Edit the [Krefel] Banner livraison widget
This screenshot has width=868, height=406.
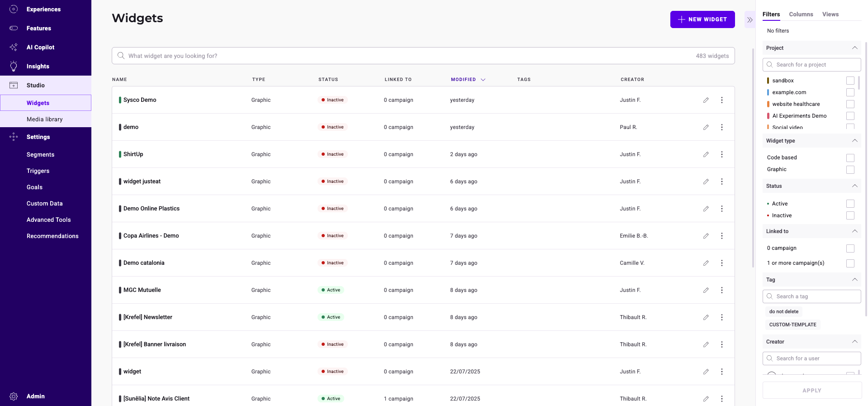(706, 344)
